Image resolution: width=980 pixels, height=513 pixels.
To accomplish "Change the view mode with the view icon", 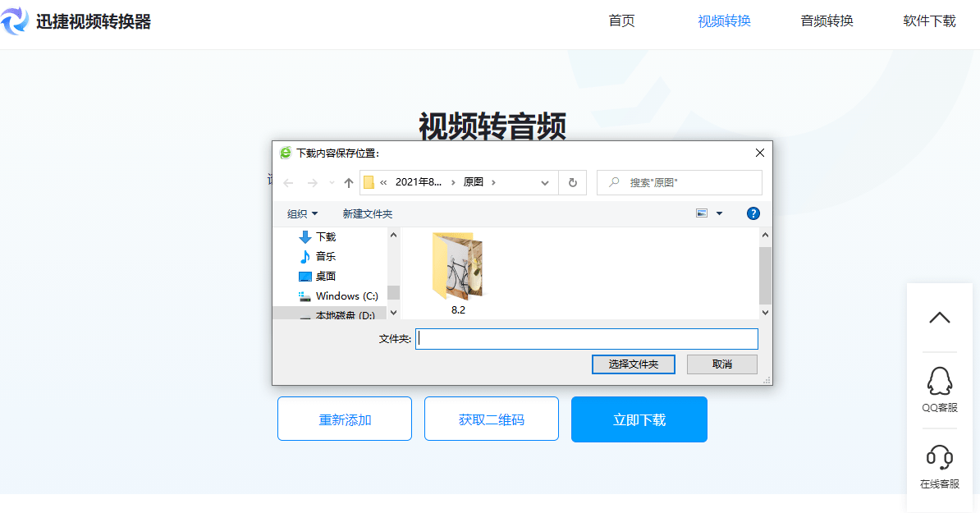I will click(703, 213).
